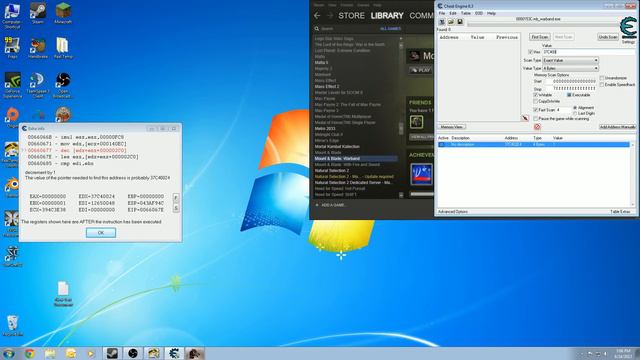This screenshot has height=360, width=640.
Task: Click ADD A GAME in Steam
Action: [331, 205]
